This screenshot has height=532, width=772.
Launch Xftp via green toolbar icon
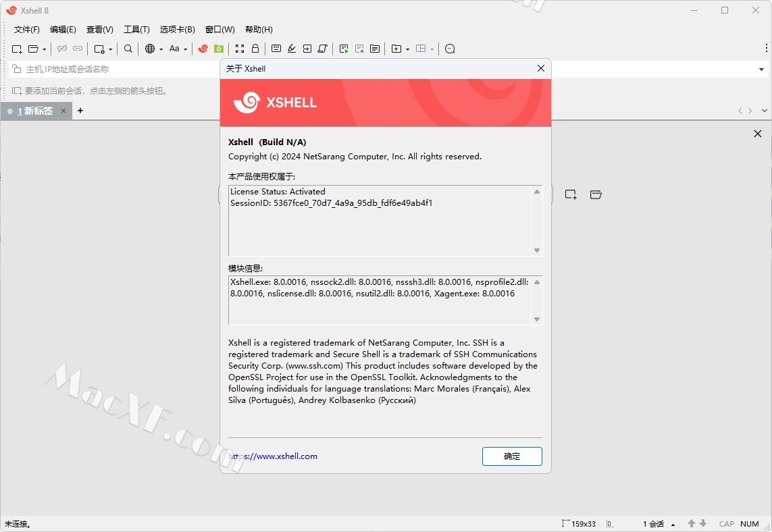pyautogui.click(x=219, y=49)
